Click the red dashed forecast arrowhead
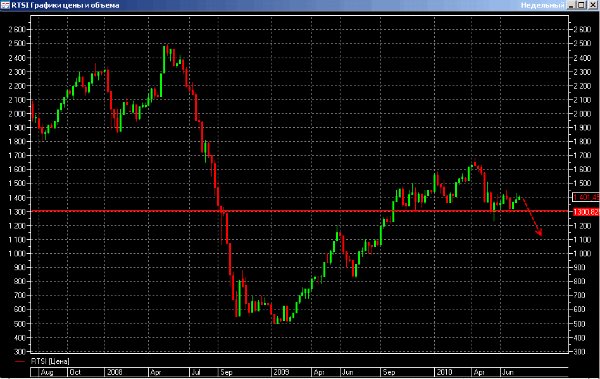The image size is (600, 379). click(x=539, y=232)
